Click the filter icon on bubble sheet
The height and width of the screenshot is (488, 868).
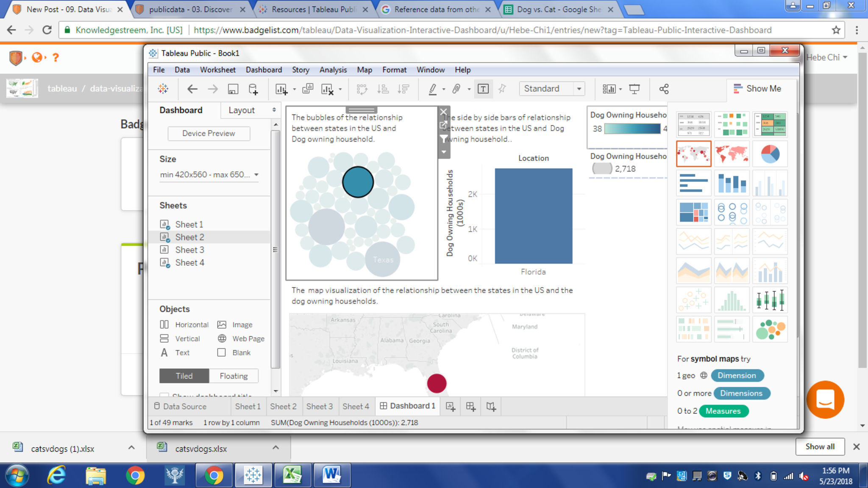tap(444, 139)
